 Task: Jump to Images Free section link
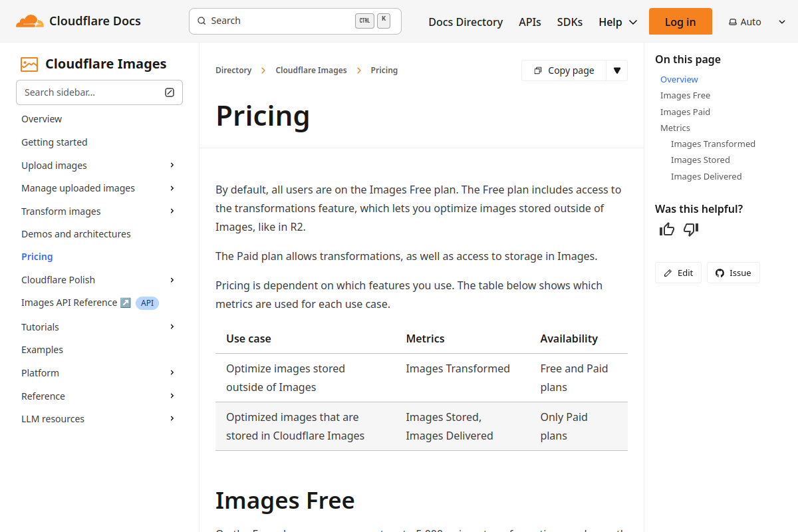(685, 96)
